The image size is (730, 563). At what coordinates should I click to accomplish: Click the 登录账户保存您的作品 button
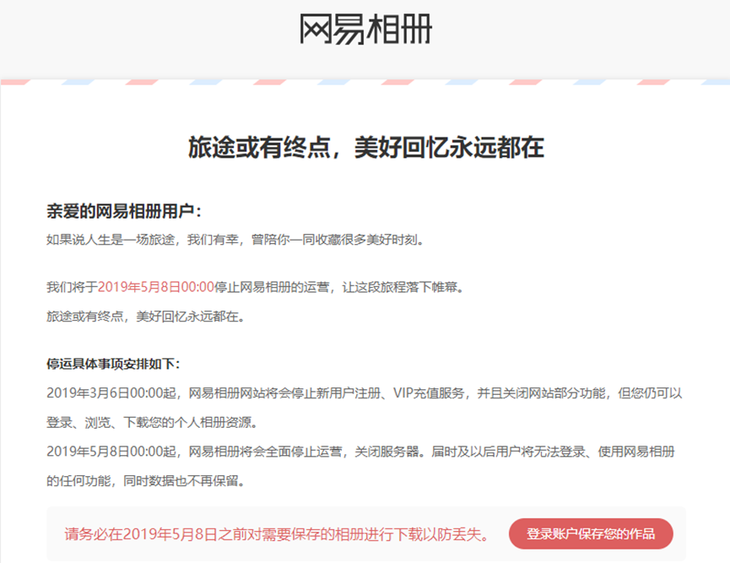(x=591, y=534)
